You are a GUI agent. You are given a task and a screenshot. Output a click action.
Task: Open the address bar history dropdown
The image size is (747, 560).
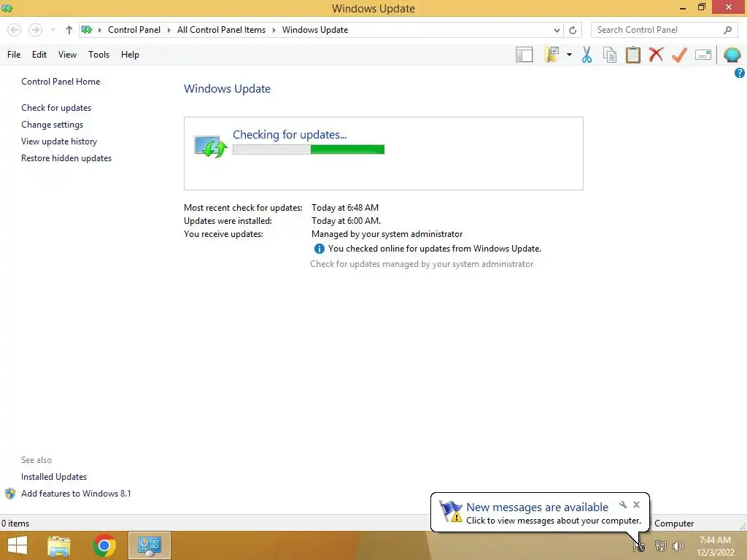click(x=557, y=30)
